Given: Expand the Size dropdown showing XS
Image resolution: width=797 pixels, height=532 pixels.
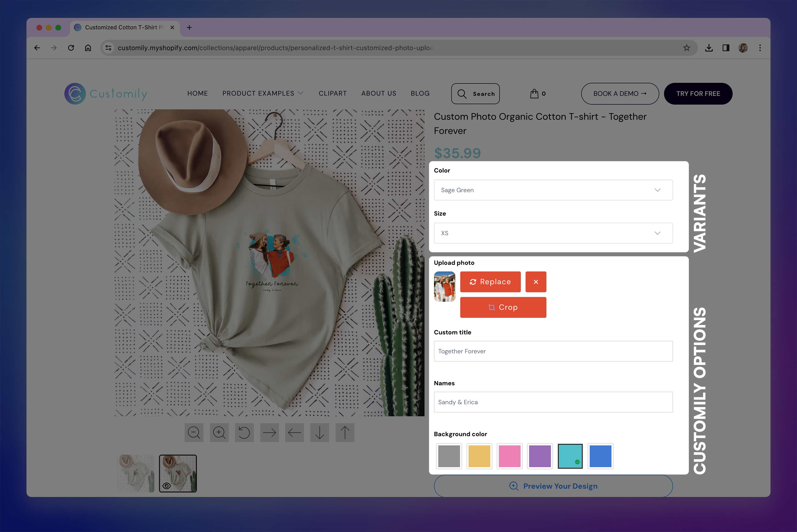Looking at the screenshot, I should [x=553, y=233].
